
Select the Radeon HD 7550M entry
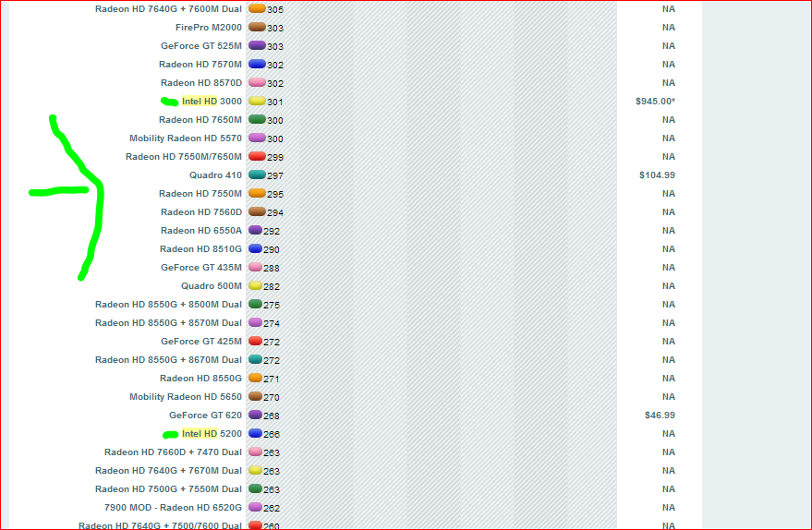(200, 194)
